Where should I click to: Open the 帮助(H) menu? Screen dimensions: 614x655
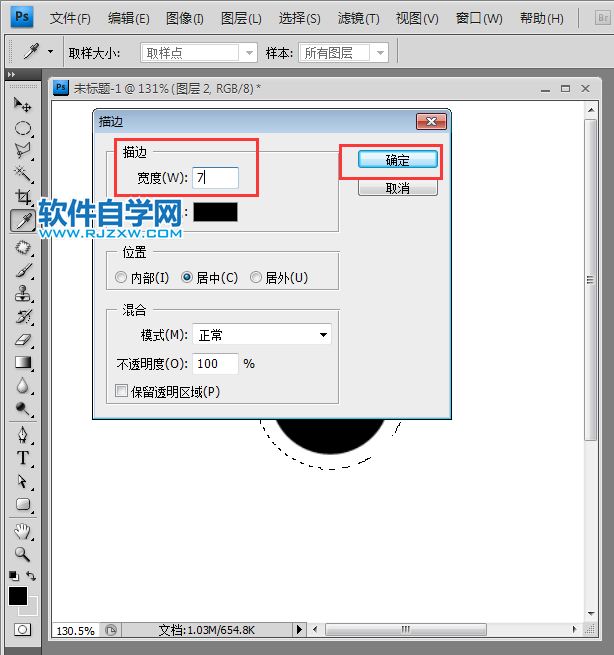point(541,18)
